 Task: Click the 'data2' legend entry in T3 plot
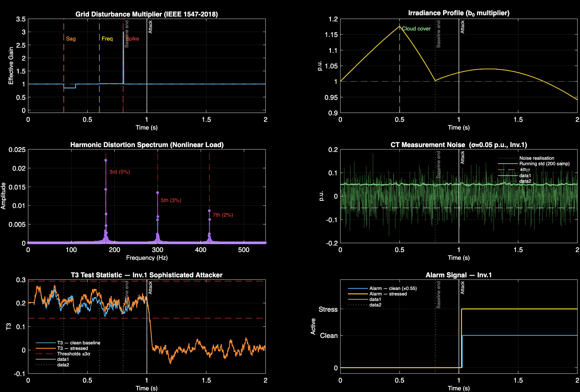(x=53, y=365)
